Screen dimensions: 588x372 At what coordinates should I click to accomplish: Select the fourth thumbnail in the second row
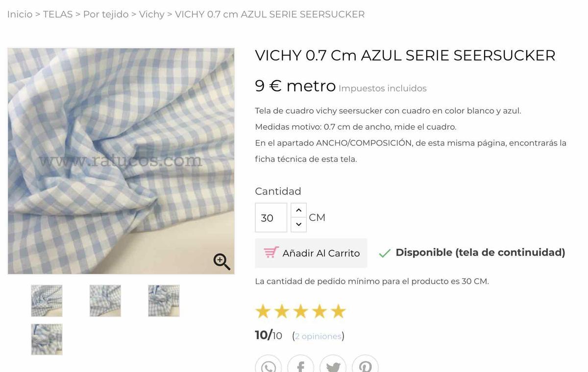[47, 339]
